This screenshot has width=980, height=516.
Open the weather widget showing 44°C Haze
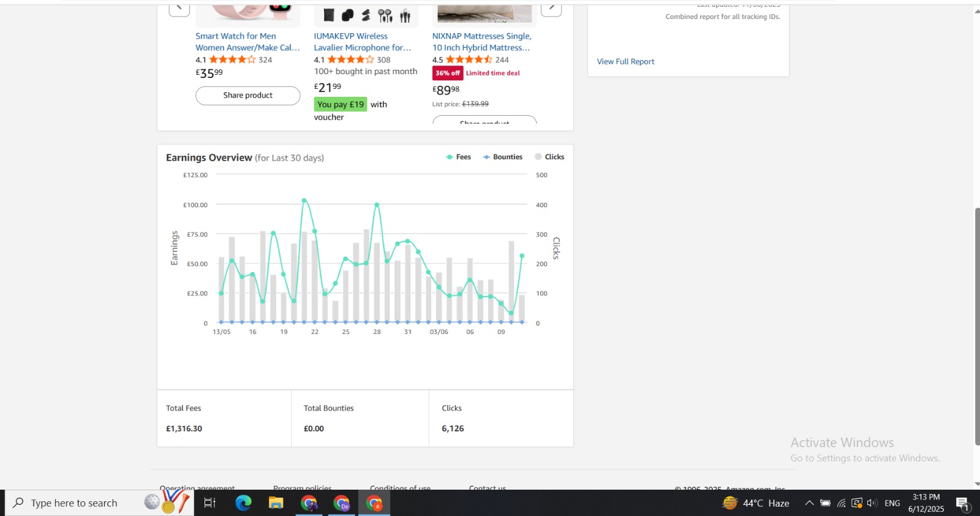click(756, 503)
